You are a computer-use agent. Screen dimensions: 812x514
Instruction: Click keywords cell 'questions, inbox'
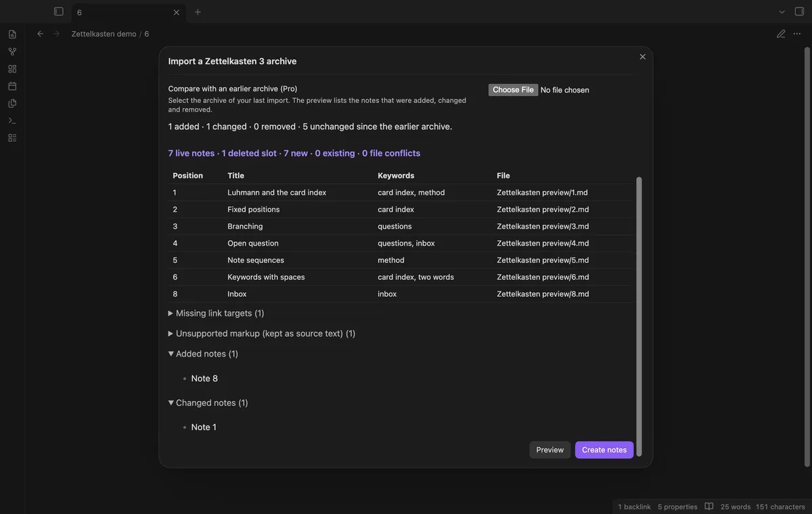[406, 243]
